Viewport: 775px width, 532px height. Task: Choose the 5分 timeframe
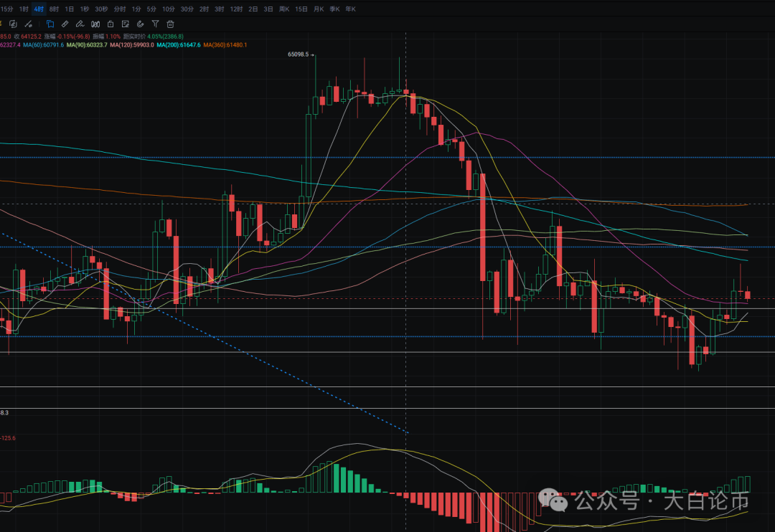[151, 9]
